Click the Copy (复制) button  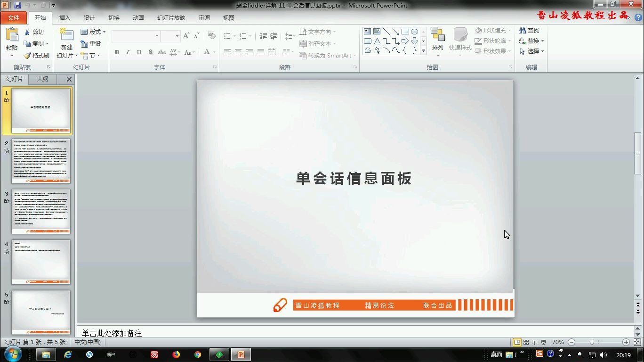[37, 44]
